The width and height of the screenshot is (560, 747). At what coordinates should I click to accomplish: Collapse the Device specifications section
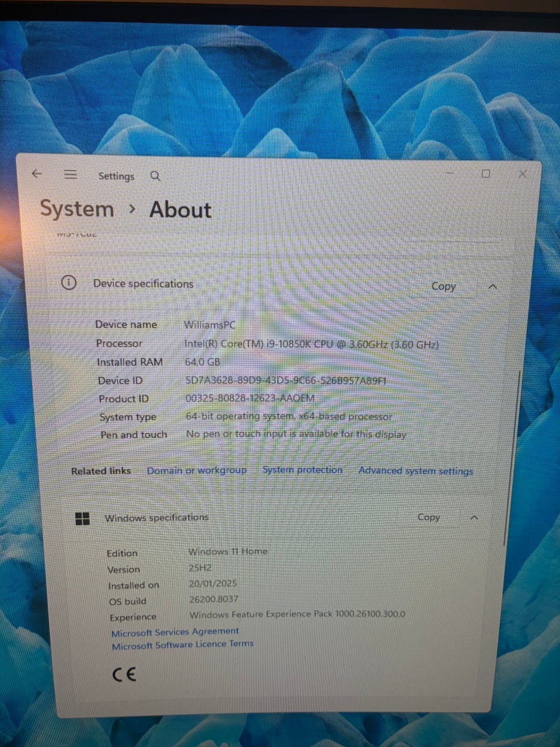[x=493, y=287]
